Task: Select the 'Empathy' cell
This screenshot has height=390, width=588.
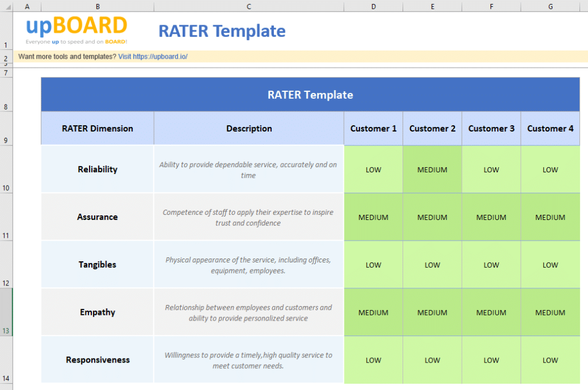Action: click(x=98, y=312)
